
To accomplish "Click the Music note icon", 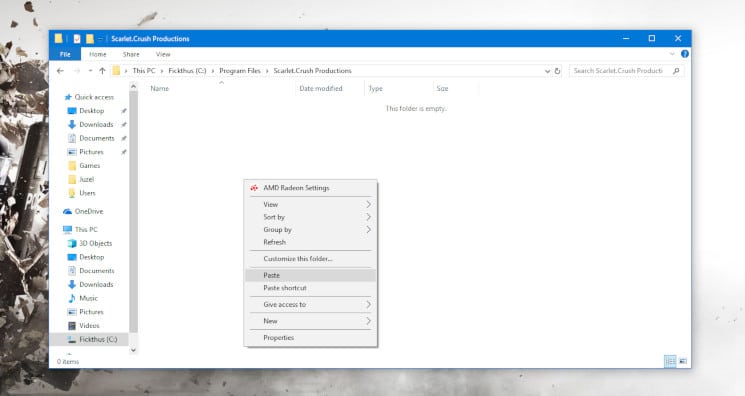I will click(x=72, y=298).
